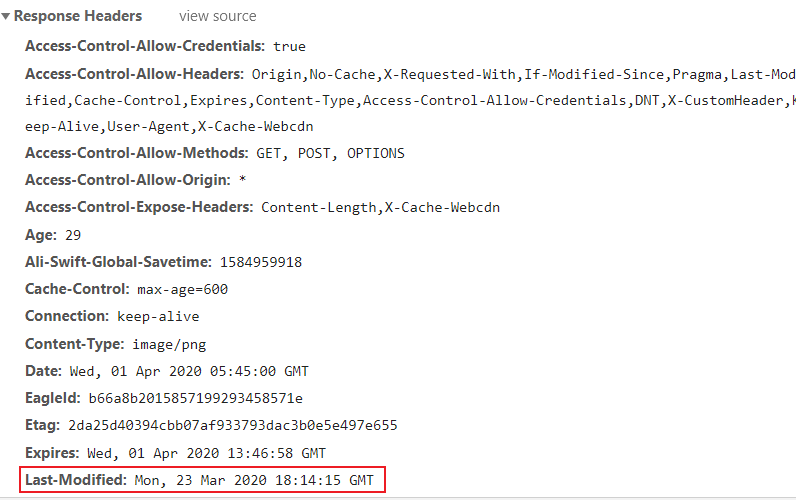Click the Etag hash value
796x500 pixels.
[x=233, y=425]
